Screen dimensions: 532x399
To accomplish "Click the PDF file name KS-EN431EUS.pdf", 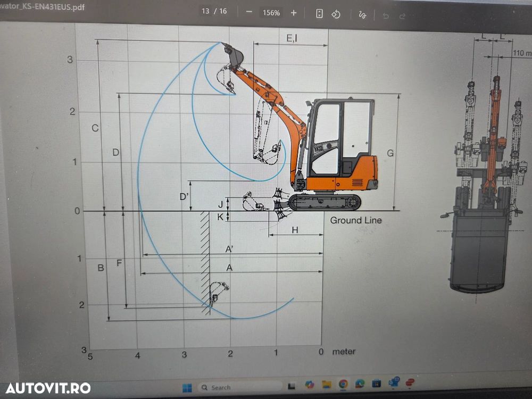I will tap(42, 7).
